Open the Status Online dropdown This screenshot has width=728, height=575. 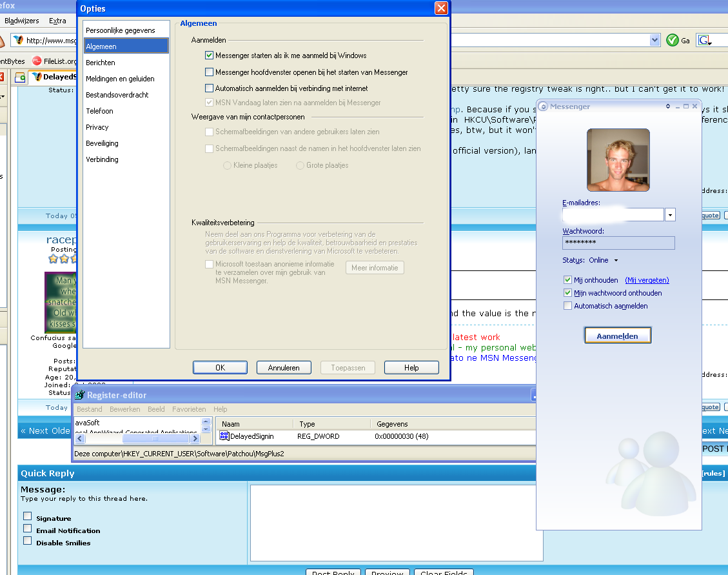[x=615, y=261]
